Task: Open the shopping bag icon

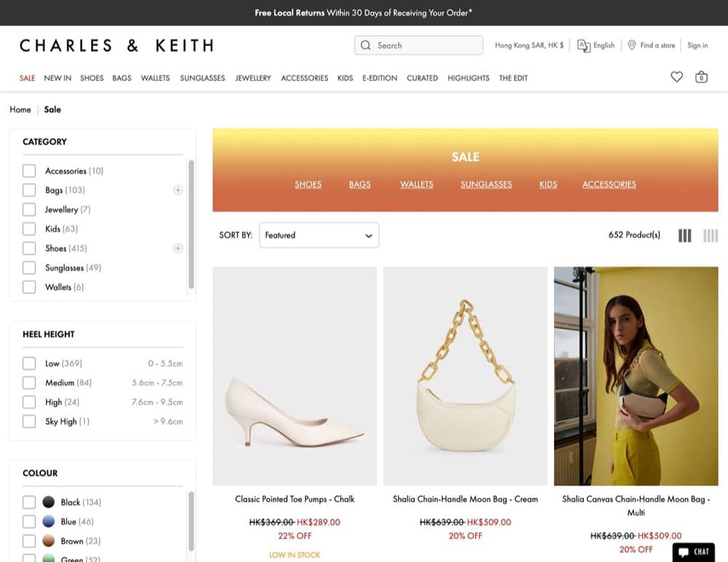Action: click(701, 77)
